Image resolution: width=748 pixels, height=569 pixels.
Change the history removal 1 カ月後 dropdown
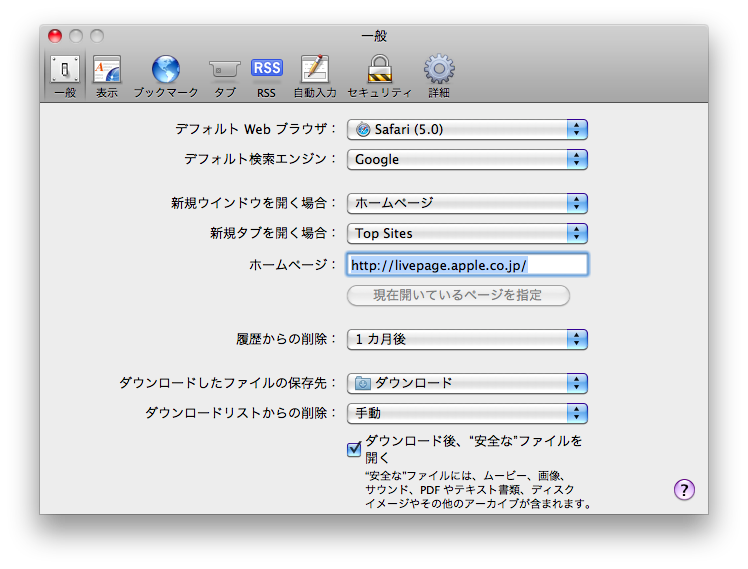pos(468,340)
